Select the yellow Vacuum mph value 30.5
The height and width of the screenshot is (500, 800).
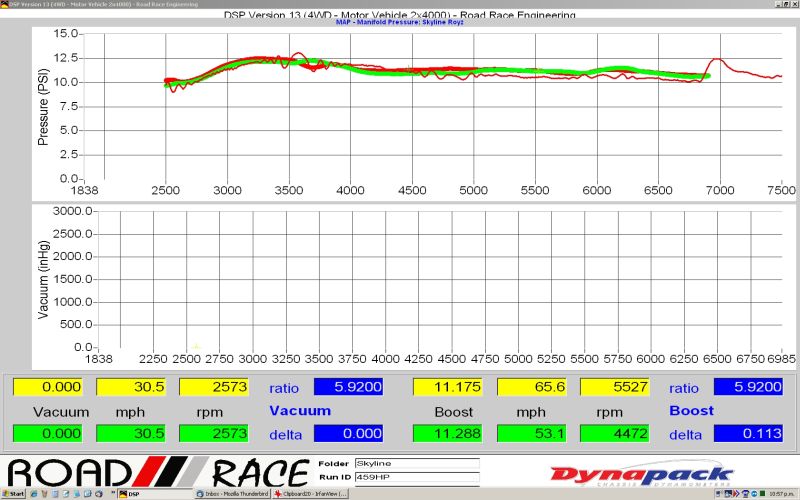click(131, 387)
